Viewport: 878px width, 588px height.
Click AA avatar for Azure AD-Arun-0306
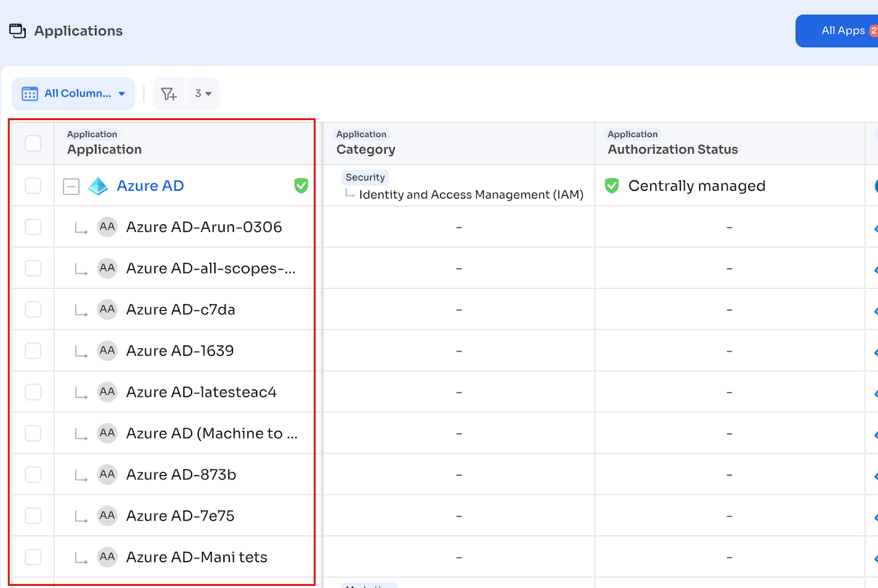[108, 227]
